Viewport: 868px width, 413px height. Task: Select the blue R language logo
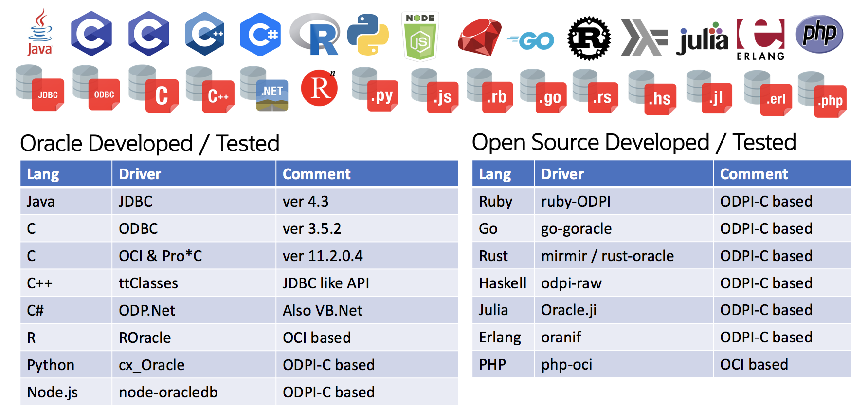coord(315,34)
